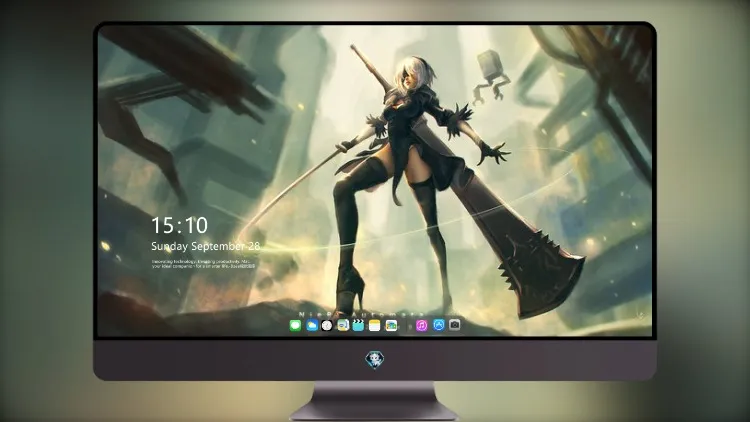
Task: Click the 15:10 clock widget
Action: pos(179,225)
